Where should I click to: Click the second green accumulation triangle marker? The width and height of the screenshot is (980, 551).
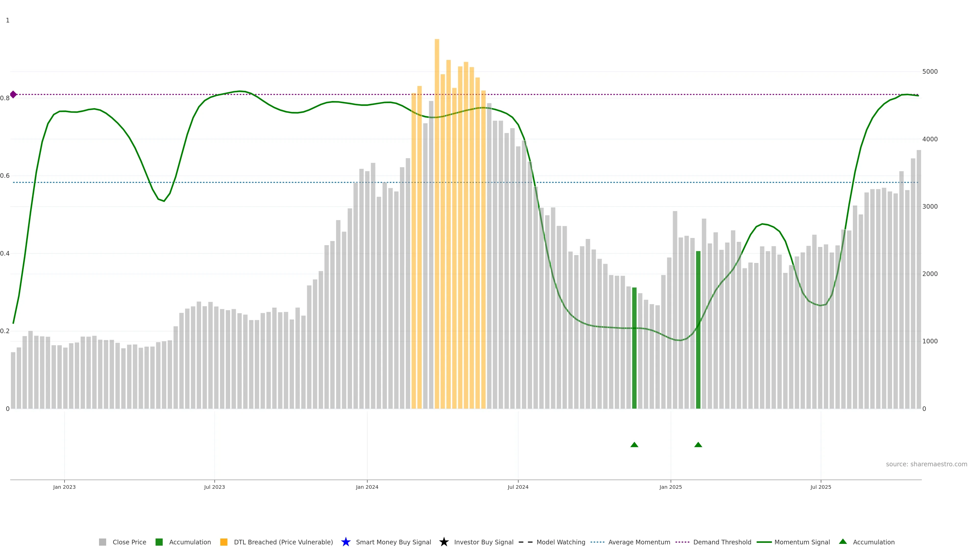click(698, 445)
